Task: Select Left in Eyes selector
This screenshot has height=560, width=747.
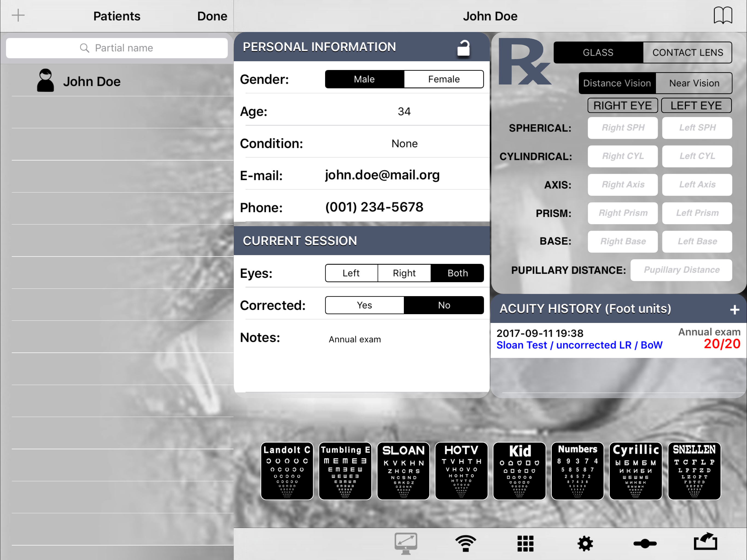Action: point(351,273)
